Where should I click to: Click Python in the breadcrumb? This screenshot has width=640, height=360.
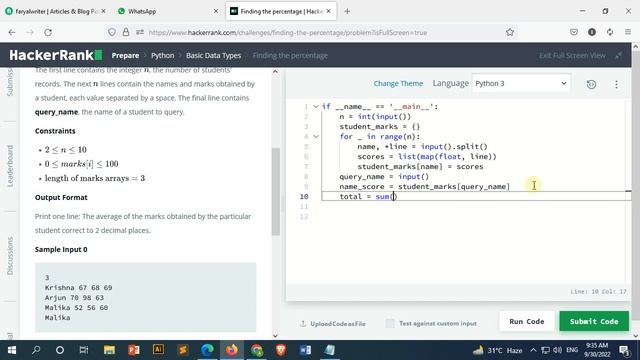[162, 56]
